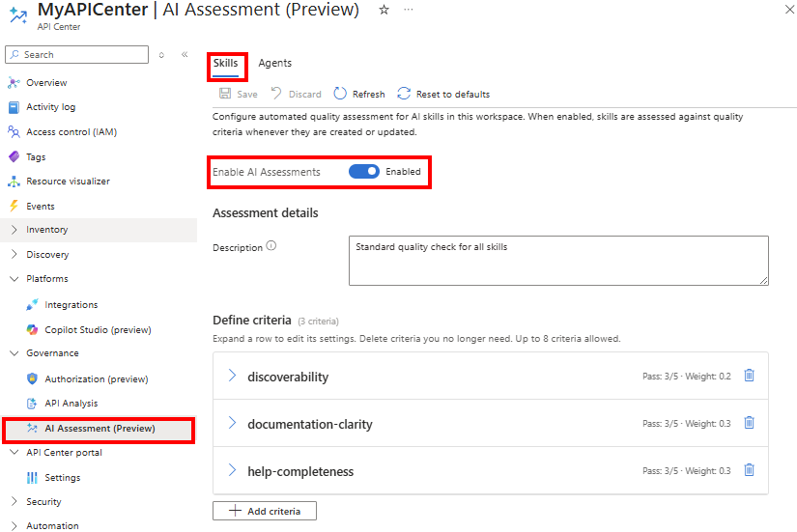
Task: Open Resource visualizer
Action: (69, 181)
